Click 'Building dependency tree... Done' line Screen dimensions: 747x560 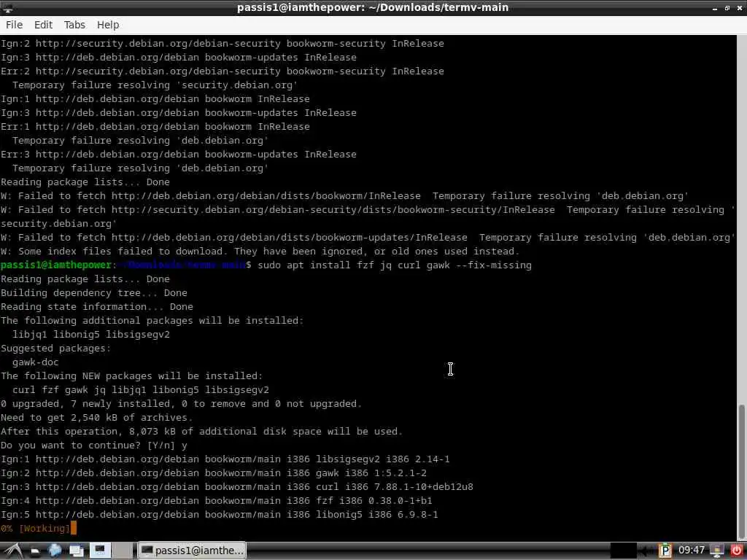pos(94,293)
